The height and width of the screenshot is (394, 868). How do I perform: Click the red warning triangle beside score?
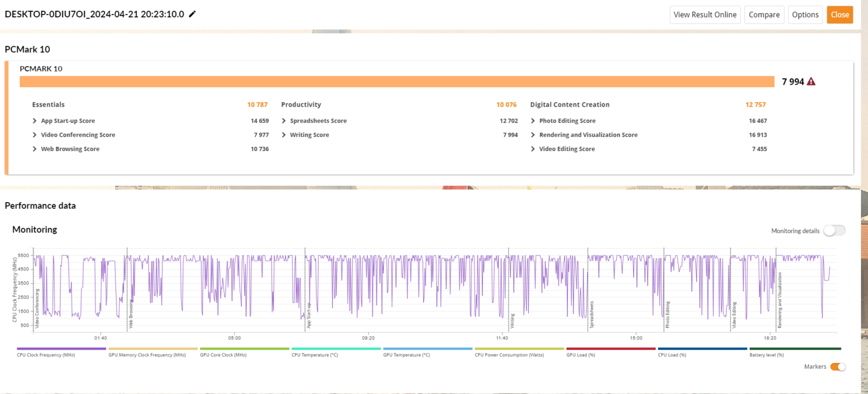811,82
